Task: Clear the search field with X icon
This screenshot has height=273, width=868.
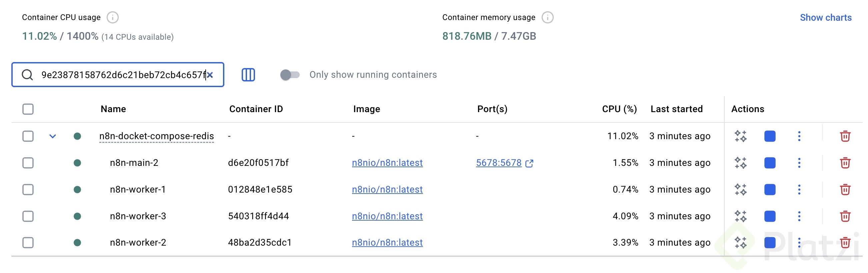Action: [210, 75]
